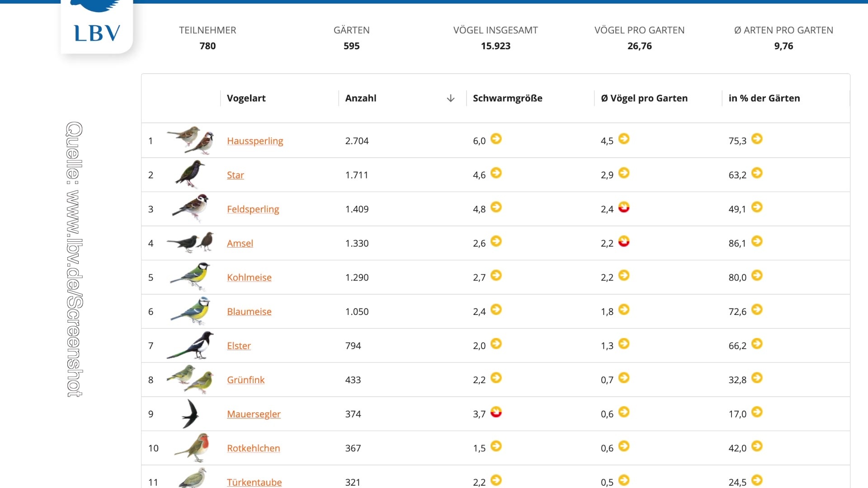The width and height of the screenshot is (868, 488).
Task: Click yellow trend arrow beside Haussperling 75,3
Action: click(757, 139)
